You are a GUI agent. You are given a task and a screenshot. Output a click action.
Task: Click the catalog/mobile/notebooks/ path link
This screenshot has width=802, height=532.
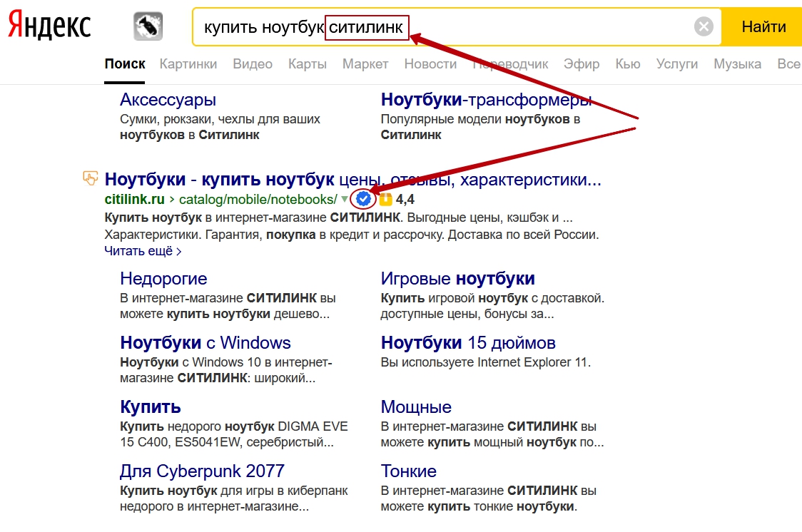258,199
